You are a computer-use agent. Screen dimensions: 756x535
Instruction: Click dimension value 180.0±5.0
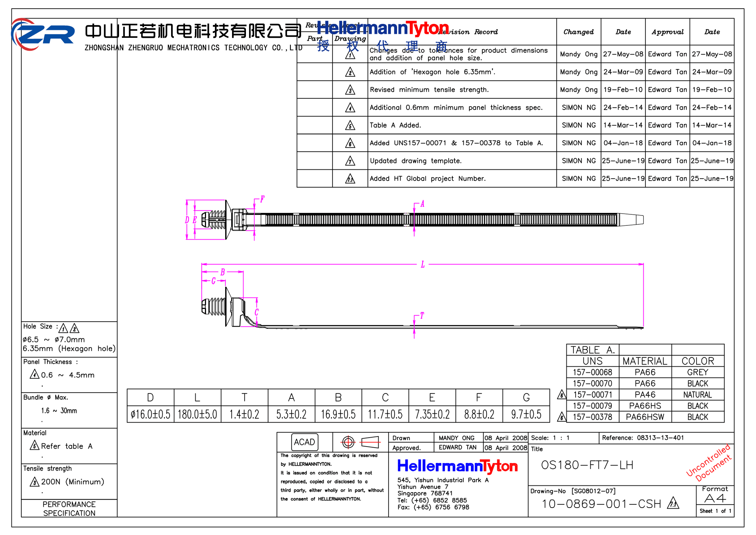(197, 414)
